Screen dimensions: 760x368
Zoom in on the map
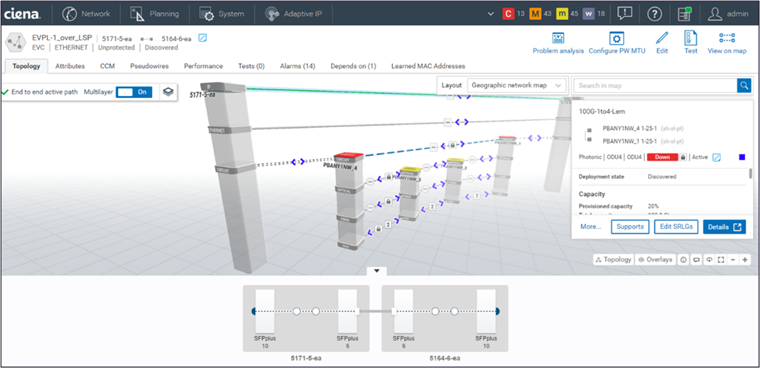[744, 260]
